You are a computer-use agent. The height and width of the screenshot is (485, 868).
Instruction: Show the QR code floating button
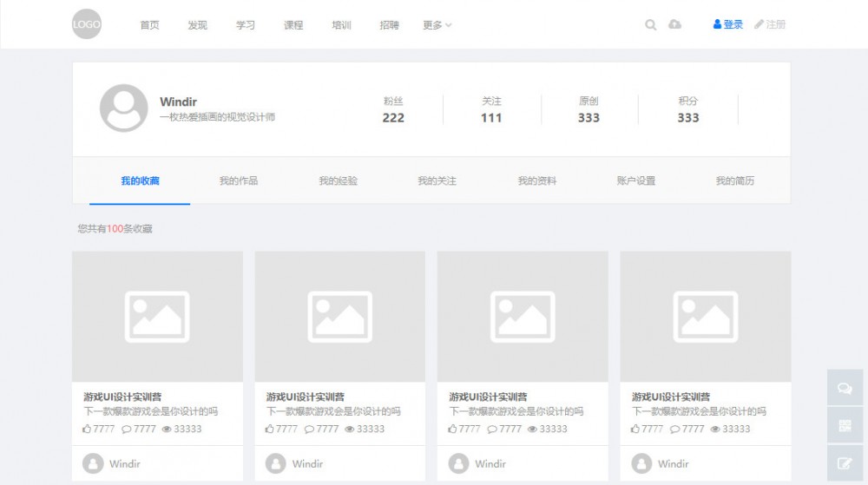[845, 425]
